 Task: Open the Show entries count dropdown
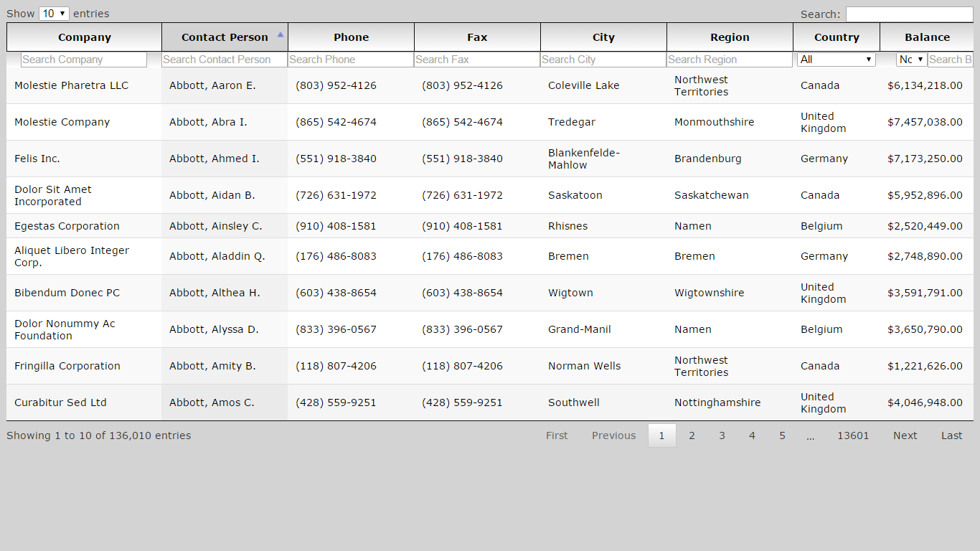54,14
